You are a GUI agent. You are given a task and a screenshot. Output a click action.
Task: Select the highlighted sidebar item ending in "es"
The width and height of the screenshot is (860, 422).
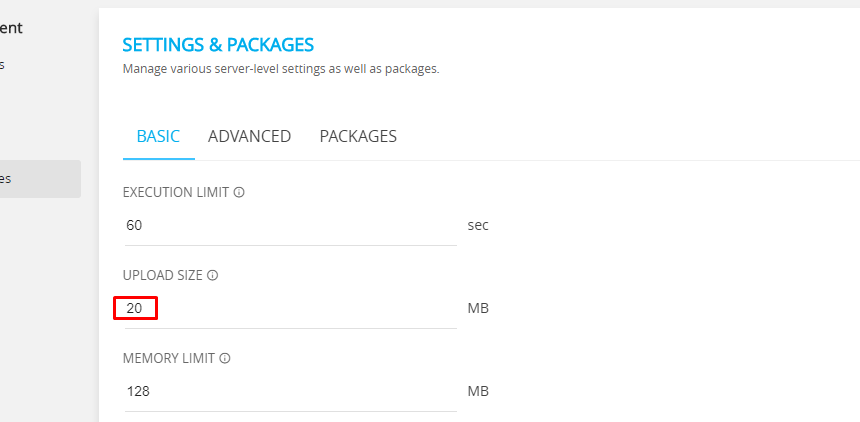pyautogui.click(x=40, y=179)
